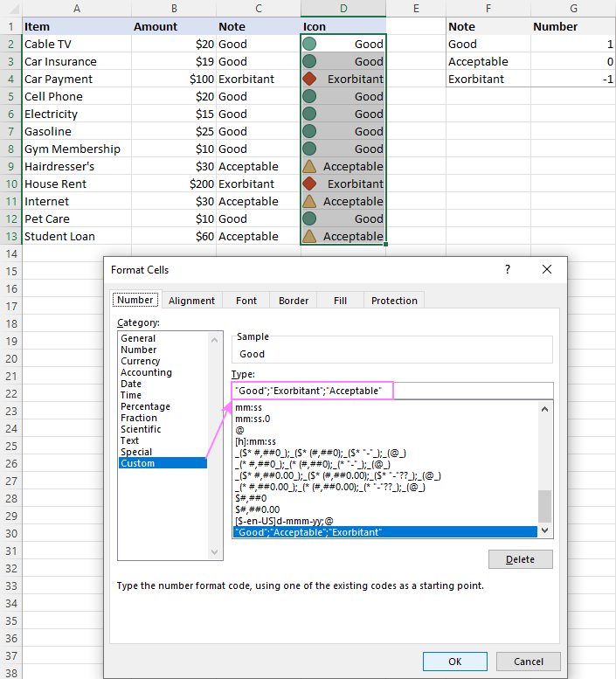This screenshot has width=616, height=679.
Task: Confirm with the OK button
Action: tap(455, 662)
